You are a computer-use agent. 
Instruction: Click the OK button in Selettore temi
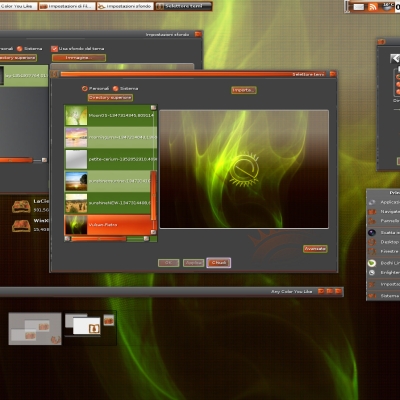coord(168,263)
